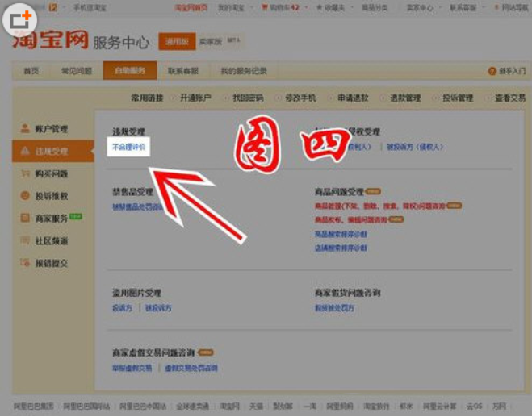Open 阿里巴巴集团 footer link
The image size is (532, 417).
click(x=34, y=406)
